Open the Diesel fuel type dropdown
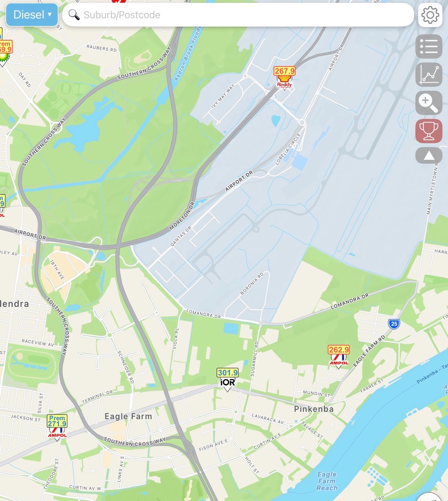The image size is (448, 501). pyautogui.click(x=32, y=15)
